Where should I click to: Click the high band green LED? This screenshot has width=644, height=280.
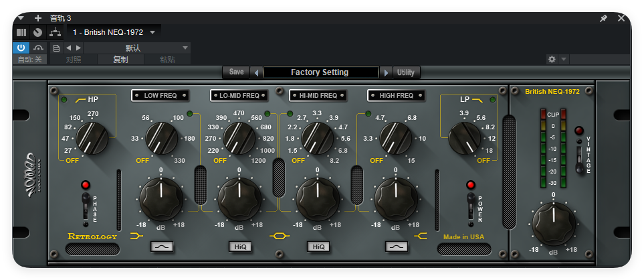click(x=368, y=113)
